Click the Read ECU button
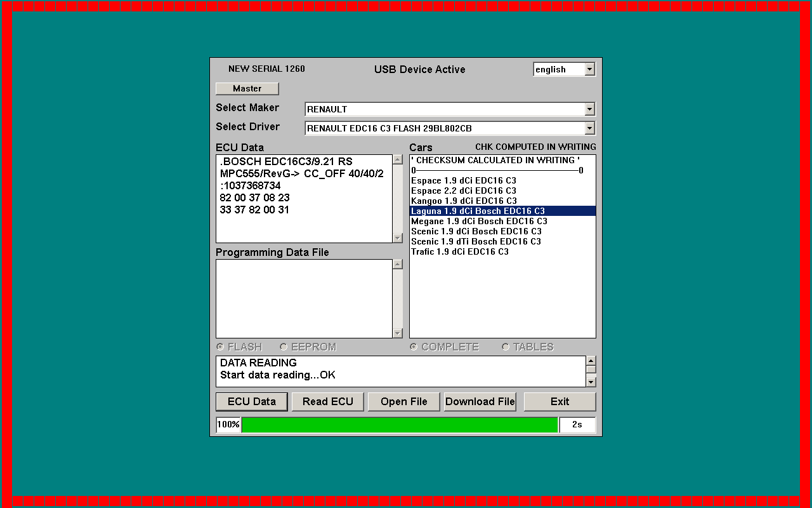The width and height of the screenshot is (812, 508). click(328, 401)
